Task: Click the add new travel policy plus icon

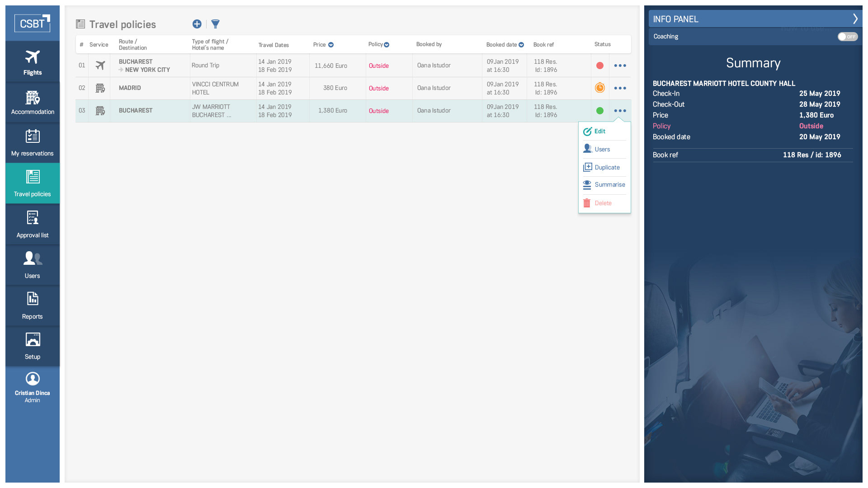Action: (x=197, y=24)
